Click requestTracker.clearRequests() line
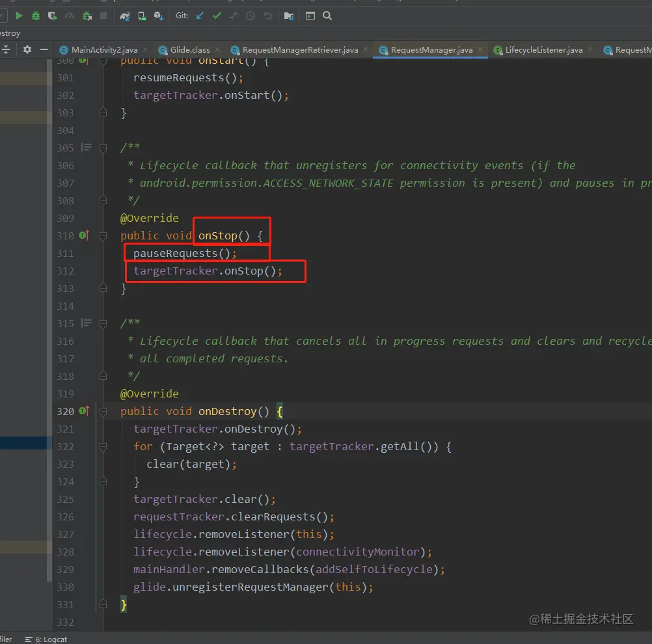This screenshot has height=644, width=652. click(x=234, y=517)
